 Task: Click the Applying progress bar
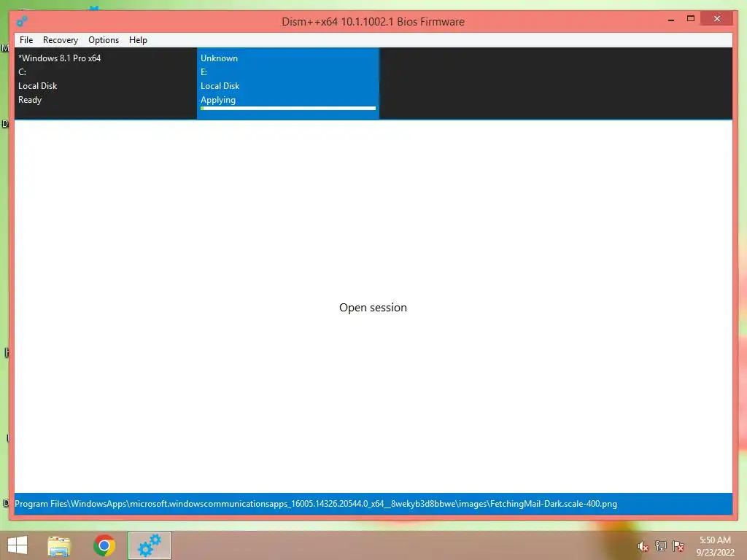pos(288,109)
